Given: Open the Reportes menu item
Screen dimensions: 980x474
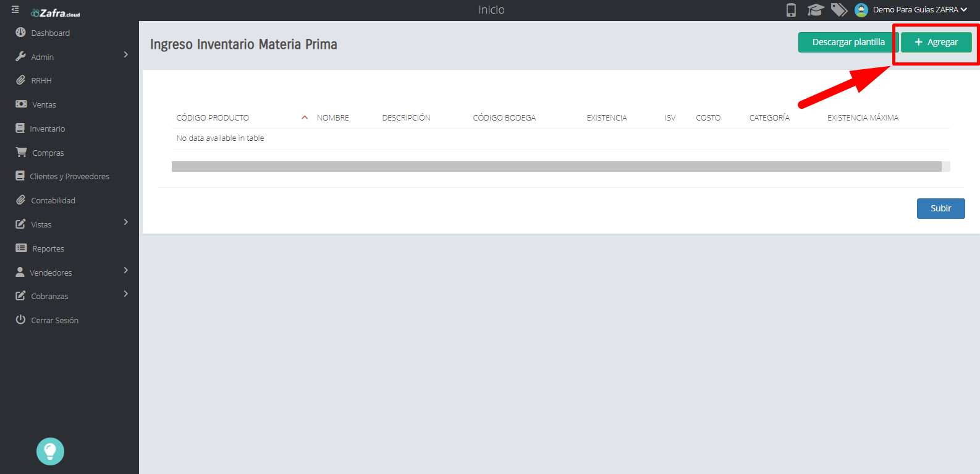Looking at the screenshot, I should [x=48, y=249].
